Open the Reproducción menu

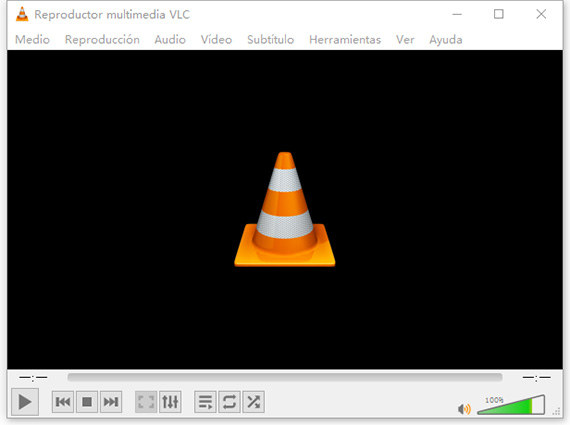pyautogui.click(x=102, y=39)
